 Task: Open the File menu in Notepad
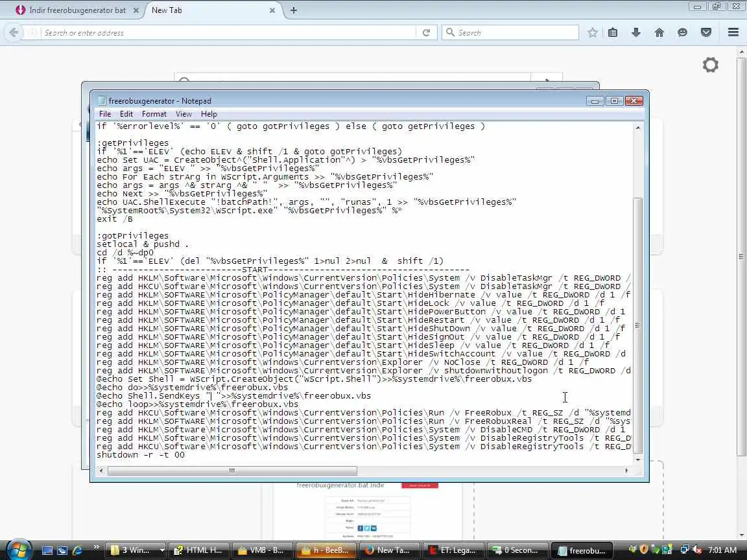105,114
